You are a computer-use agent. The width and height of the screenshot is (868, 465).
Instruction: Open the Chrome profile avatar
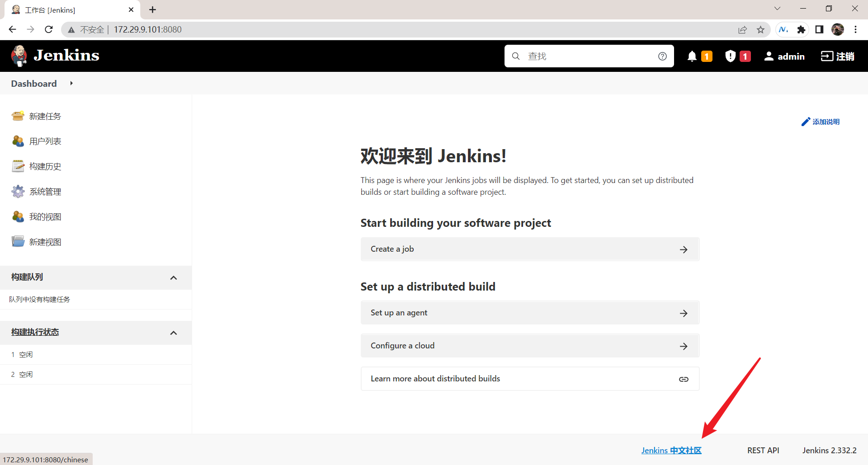(838, 29)
